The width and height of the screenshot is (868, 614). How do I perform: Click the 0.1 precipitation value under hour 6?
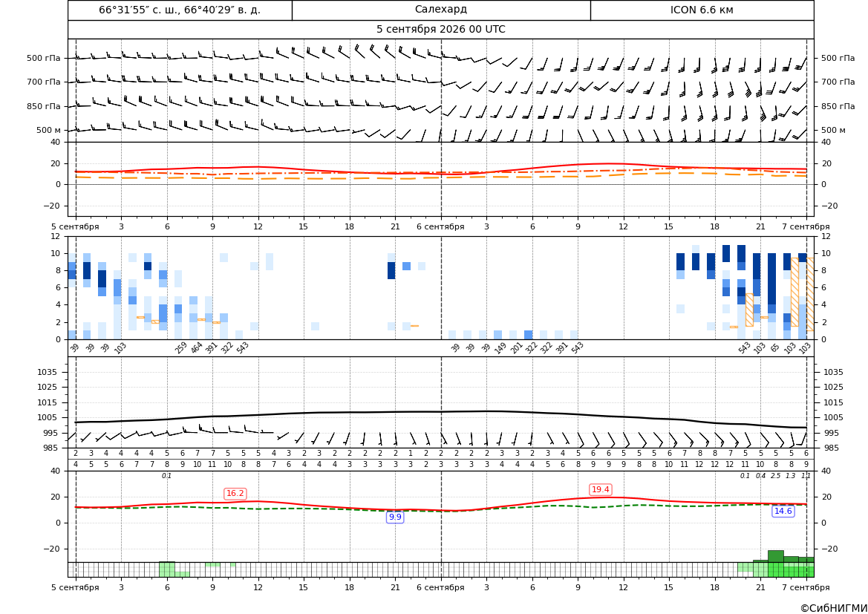(x=166, y=476)
